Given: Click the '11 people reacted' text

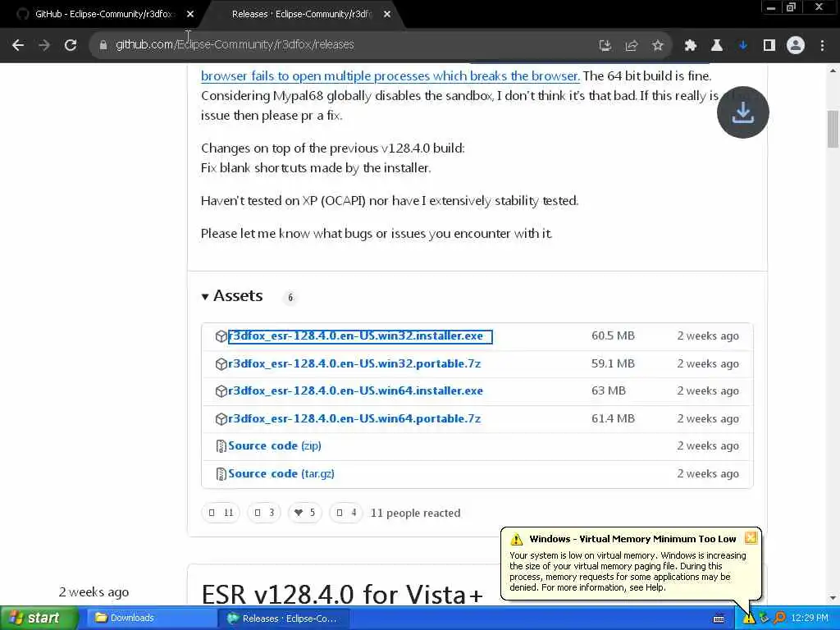Looking at the screenshot, I should pos(415,514).
